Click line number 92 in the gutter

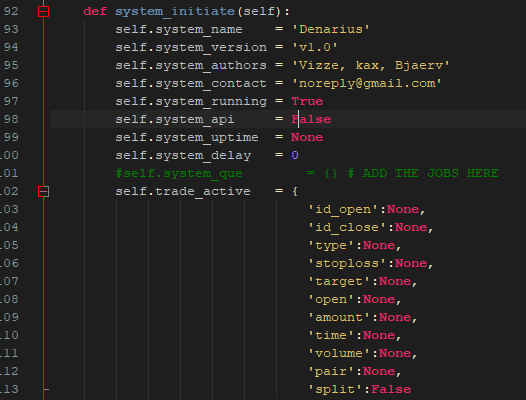11,11
